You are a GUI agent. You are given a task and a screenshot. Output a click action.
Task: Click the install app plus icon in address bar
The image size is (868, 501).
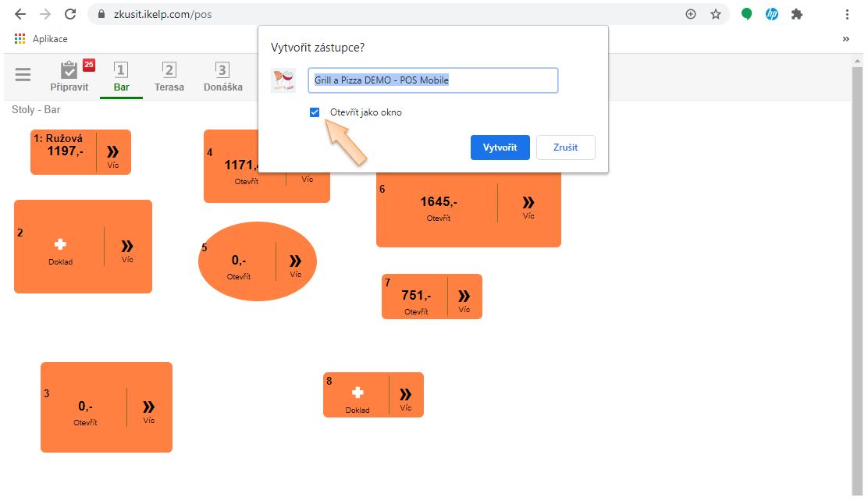(690, 14)
